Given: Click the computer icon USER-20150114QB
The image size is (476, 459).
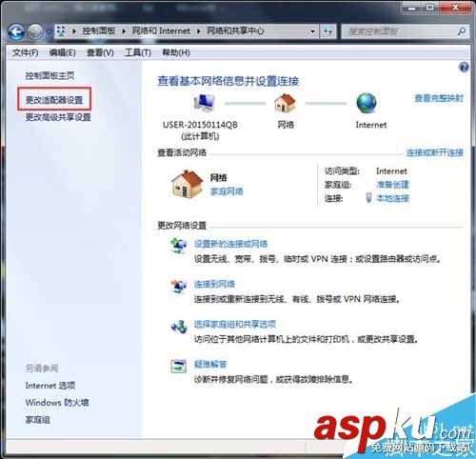Looking at the screenshot, I should pos(205,103).
